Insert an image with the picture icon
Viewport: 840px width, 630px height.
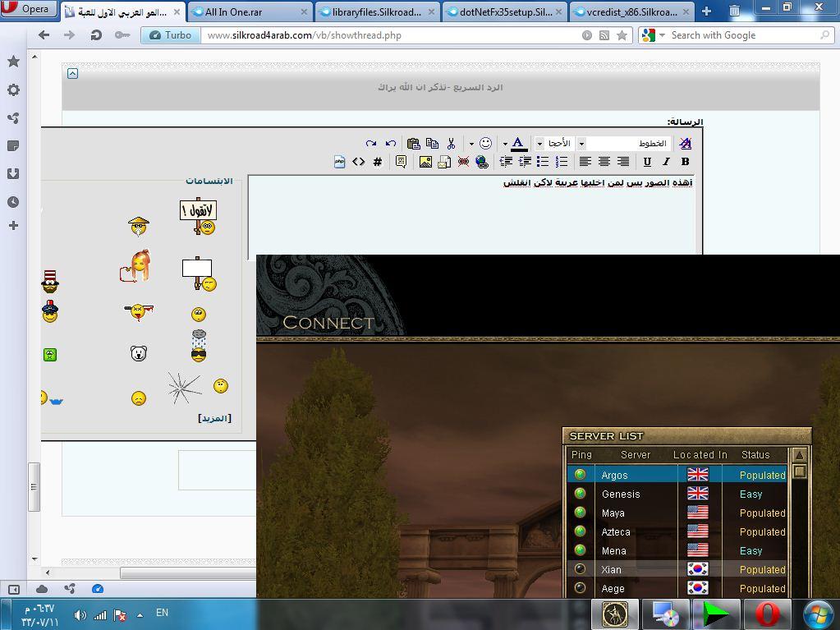[x=425, y=162]
